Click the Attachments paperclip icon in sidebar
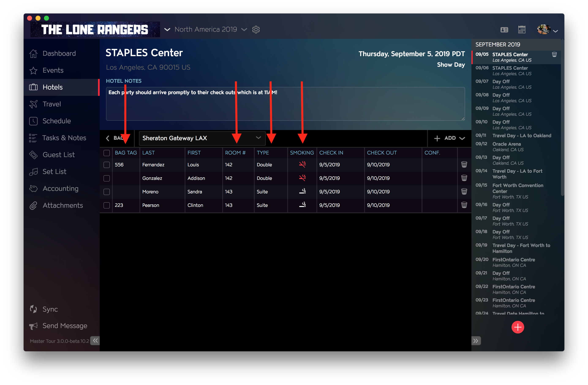Image resolution: width=588 pixels, height=385 pixels. coord(33,205)
